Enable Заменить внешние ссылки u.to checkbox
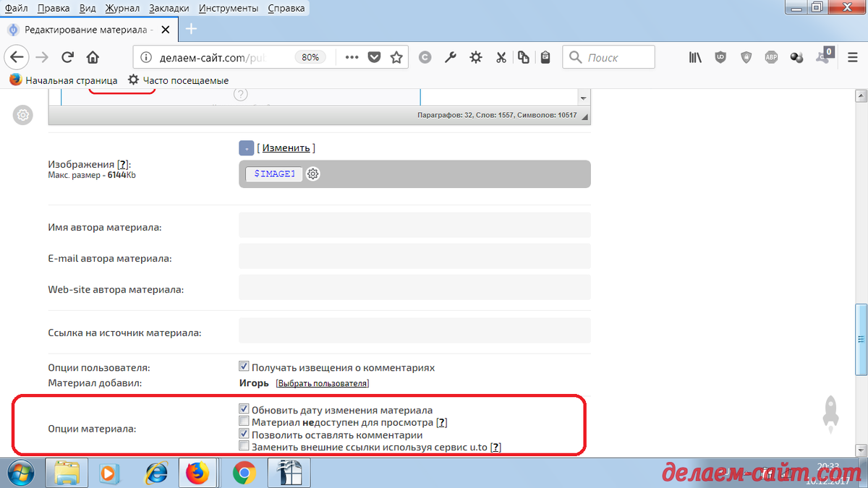This screenshot has height=488, width=868. 244,447
